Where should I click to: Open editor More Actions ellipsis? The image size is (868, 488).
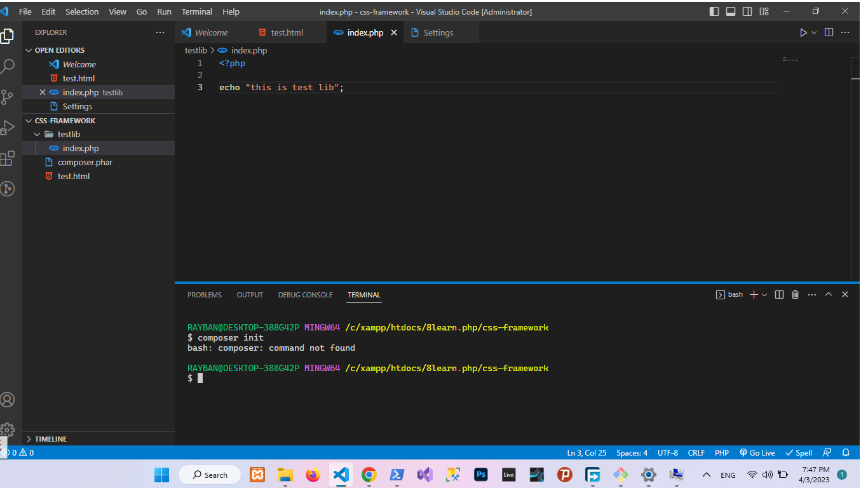tap(845, 32)
